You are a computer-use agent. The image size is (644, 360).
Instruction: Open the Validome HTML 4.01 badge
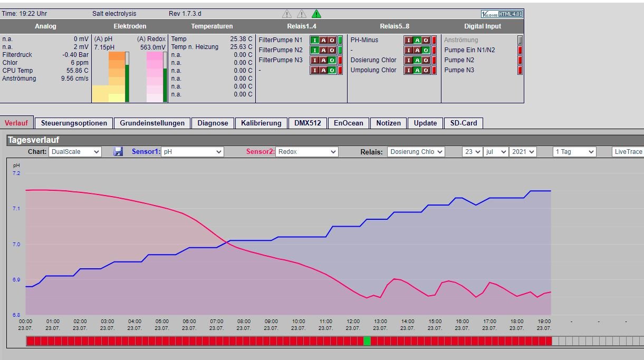click(502, 14)
